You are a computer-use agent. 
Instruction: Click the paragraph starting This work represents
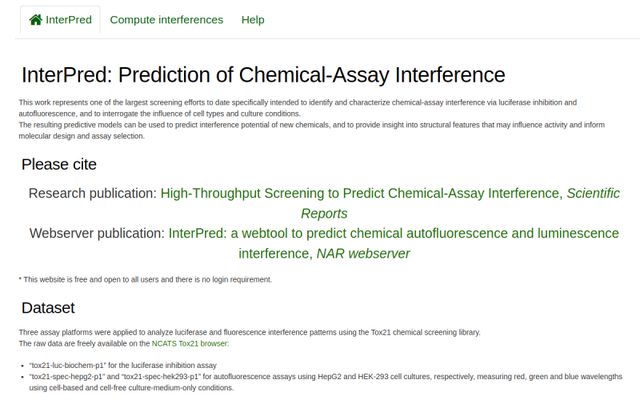[x=298, y=108]
